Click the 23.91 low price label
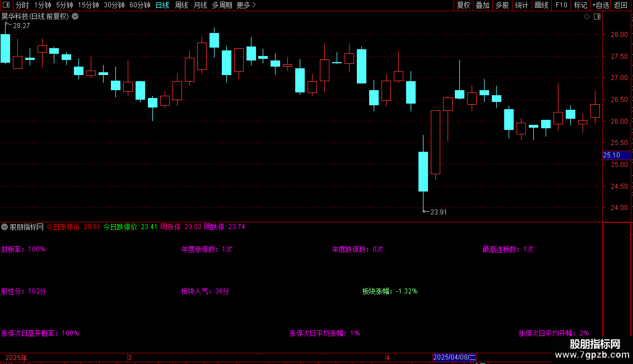Image resolution: width=633 pixels, height=364 pixels. [439, 212]
